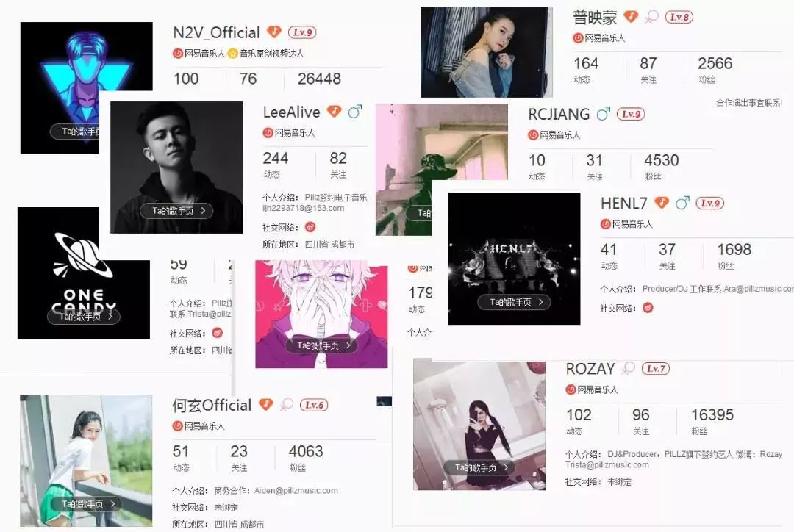Click the female gender icon beside ROZAY
The width and height of the screenshot is (794, 532).
point(629,368)
